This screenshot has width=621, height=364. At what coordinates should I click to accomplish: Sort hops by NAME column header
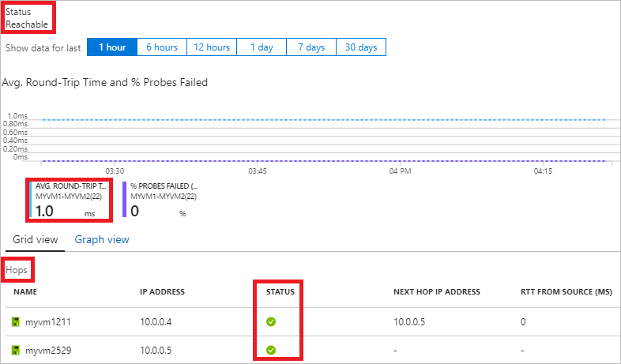[x=25, y=292]
